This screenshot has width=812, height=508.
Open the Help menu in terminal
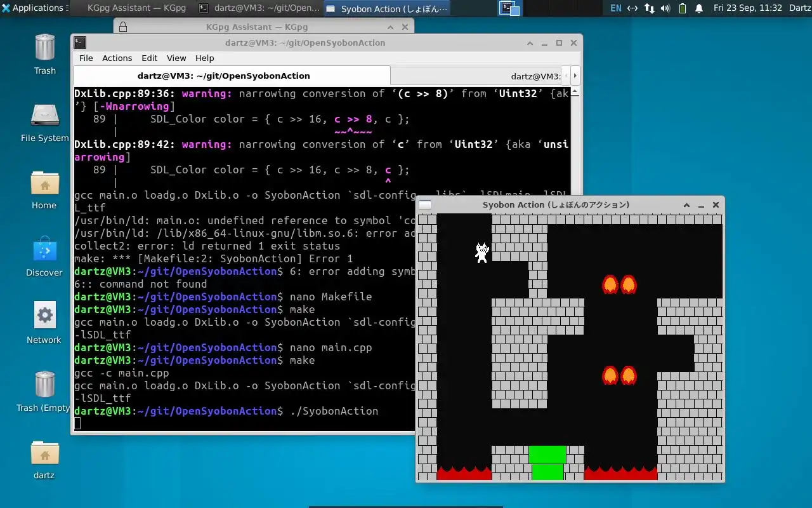coord(204,58)
